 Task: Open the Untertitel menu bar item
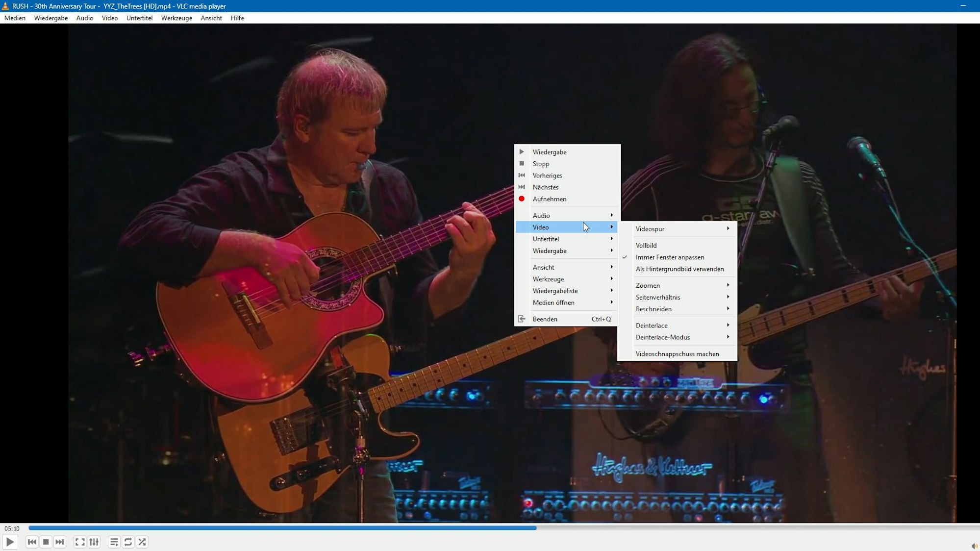tap(140, 18)
